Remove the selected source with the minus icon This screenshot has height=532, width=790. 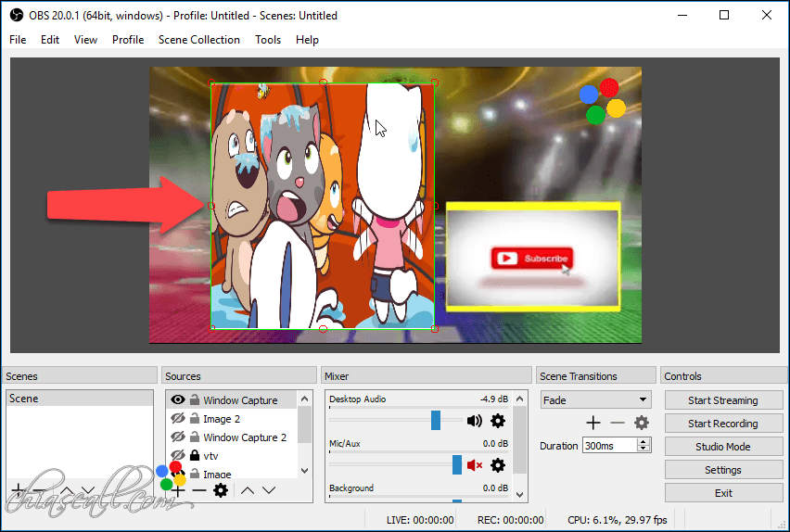pyautogui.click(x=199, y=490)
